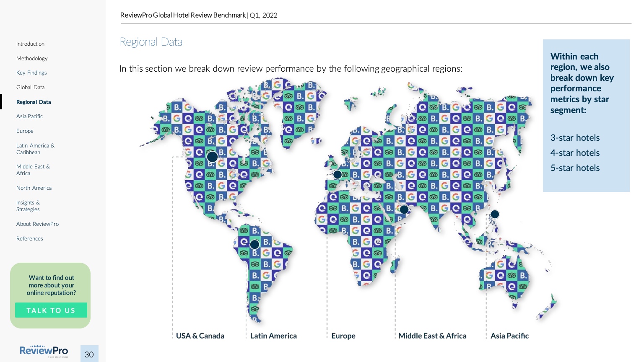Click the Middle East & Africa marker dot
Viewport: 644px width, 362px height.
[x=404, y=209]
